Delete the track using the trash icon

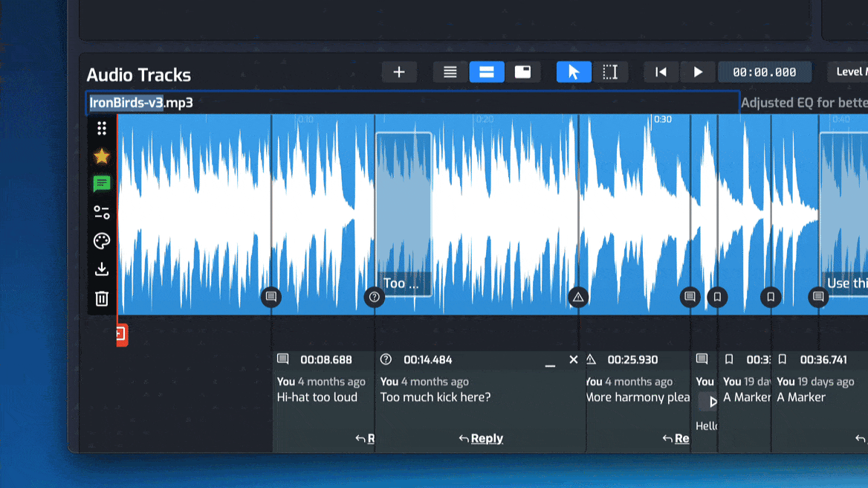[102, 298]
